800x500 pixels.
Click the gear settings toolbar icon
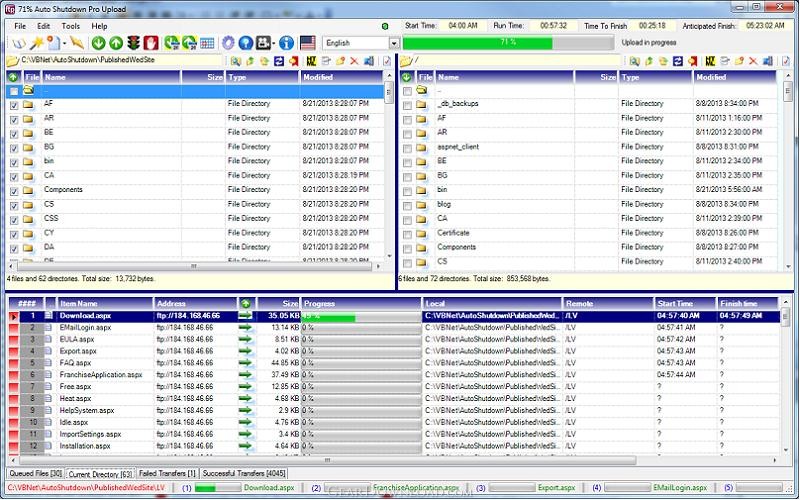coord(228,43)
